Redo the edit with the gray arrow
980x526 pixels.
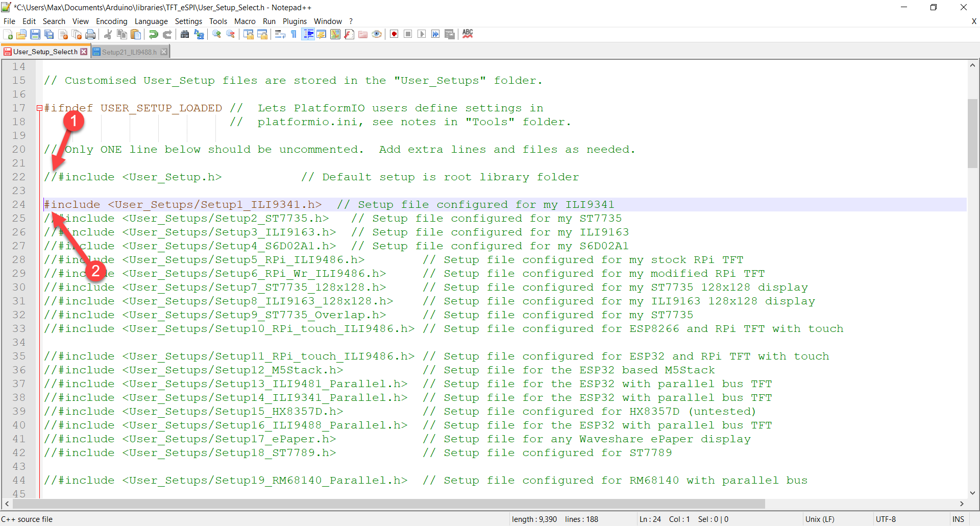[167, 34]
